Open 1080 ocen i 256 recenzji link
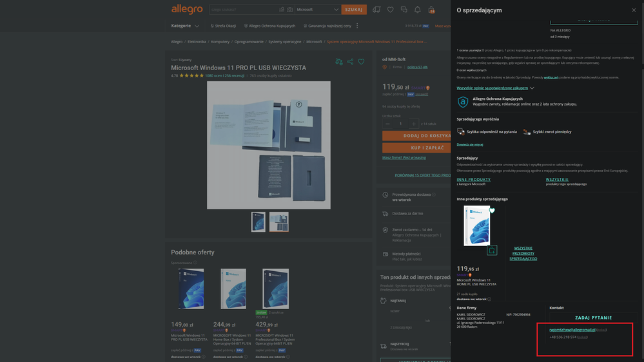 pos(225,75)
